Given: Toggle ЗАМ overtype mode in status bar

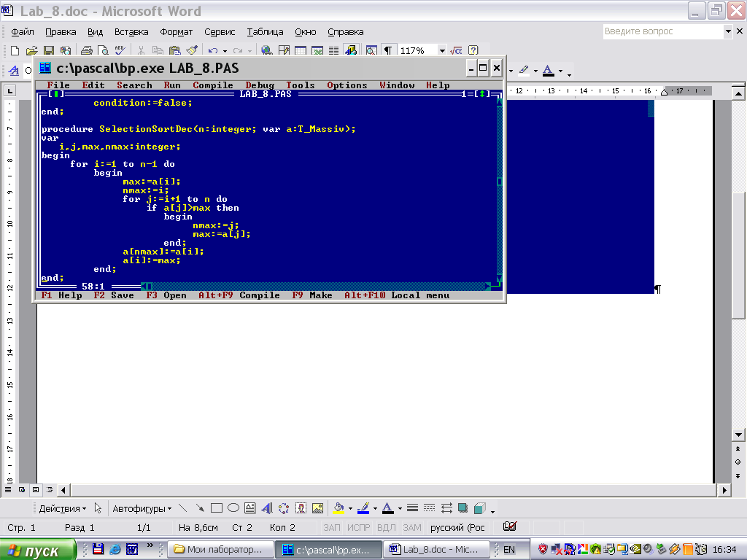Looking at the screenshot, I should 412,528.
